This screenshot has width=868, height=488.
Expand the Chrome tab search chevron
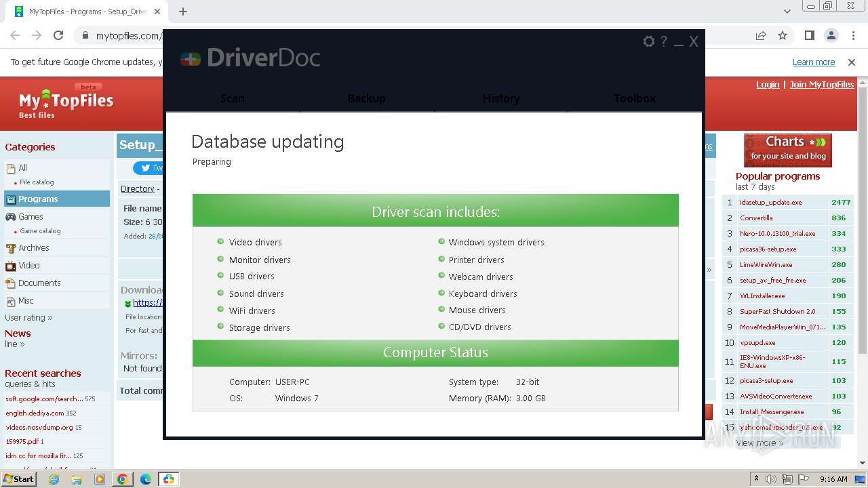coord(787,12)
